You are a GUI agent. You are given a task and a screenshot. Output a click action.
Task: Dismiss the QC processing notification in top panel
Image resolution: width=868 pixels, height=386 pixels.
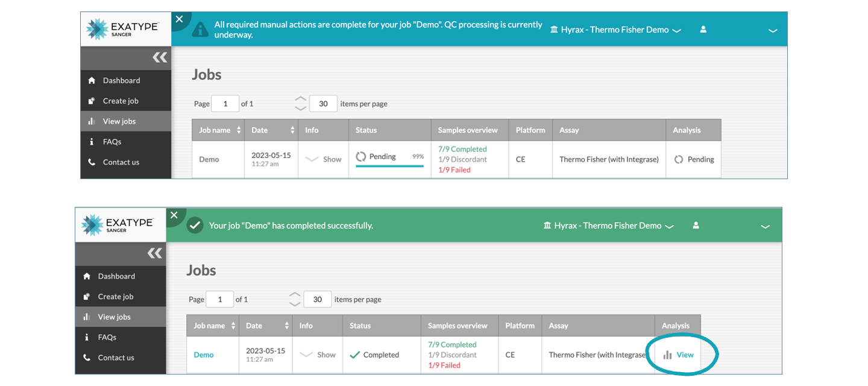179,19
